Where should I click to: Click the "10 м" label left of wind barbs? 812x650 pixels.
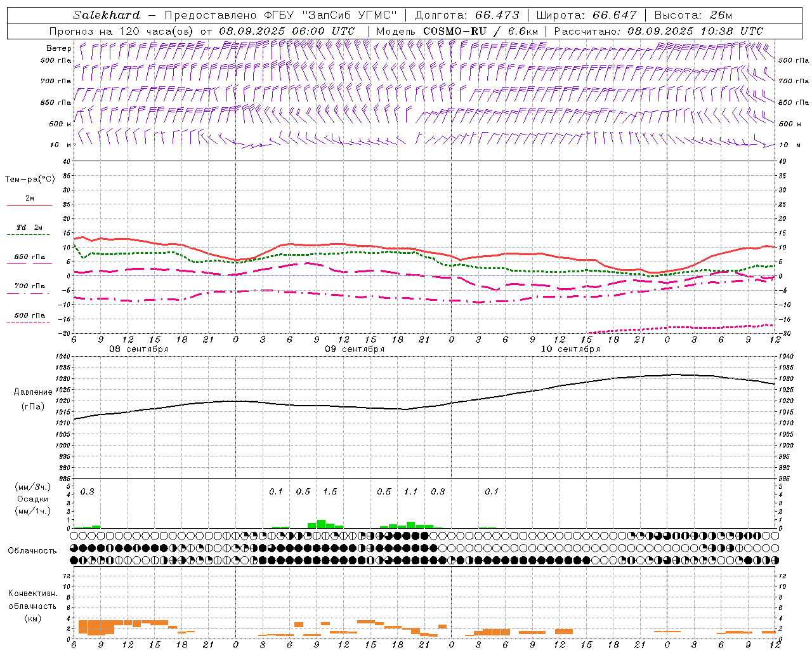point(60,145)
